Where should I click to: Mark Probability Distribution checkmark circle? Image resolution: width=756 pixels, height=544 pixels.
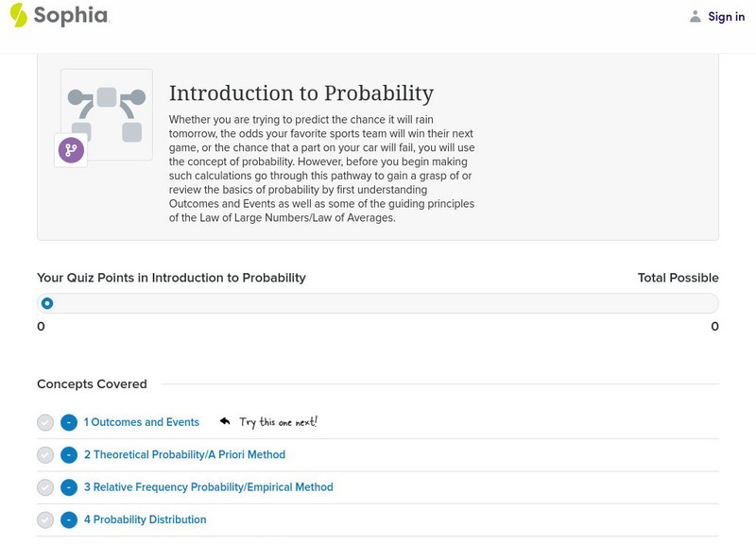pos(45,519)
